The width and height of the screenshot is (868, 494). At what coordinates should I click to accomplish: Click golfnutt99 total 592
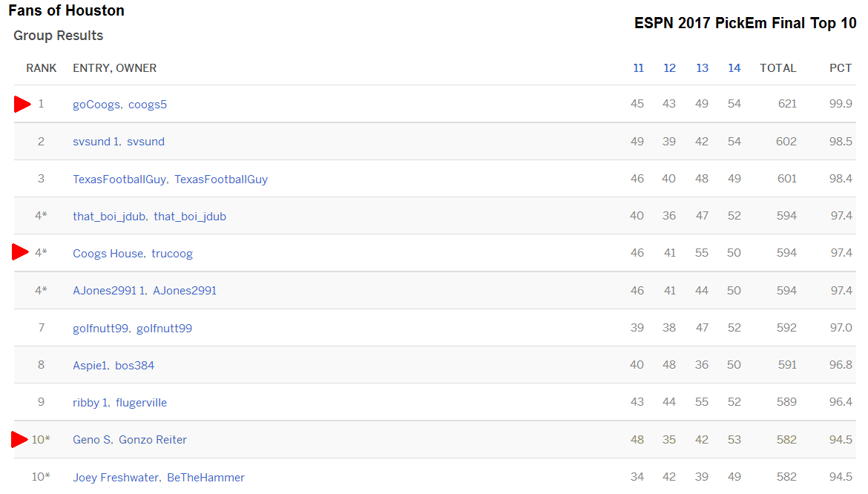(x=786, y=328)
